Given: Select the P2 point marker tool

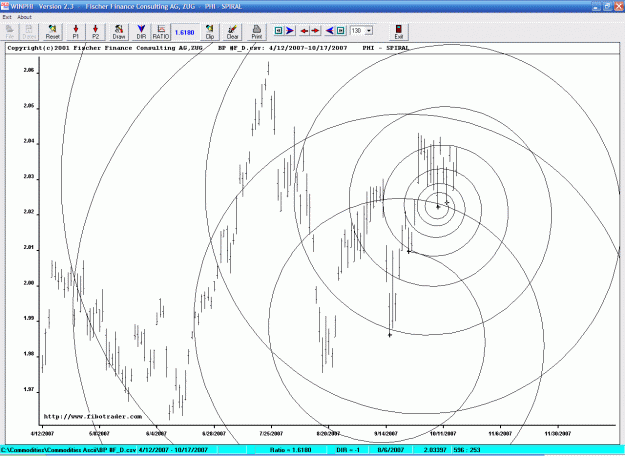Looking at the screenshot, I should pos(95,32).
